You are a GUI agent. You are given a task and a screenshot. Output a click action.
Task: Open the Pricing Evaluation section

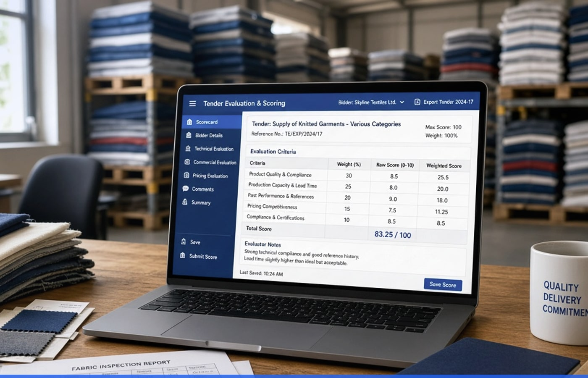pyautogui.click(x=210, y=176)
